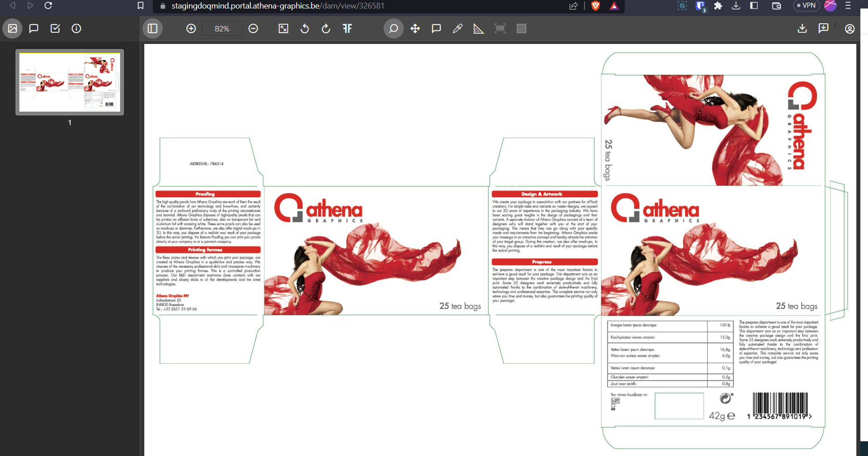Viewport: 868px width, 456px height.
Task: Rotate the document counter-clockwise
Action: 305,29
